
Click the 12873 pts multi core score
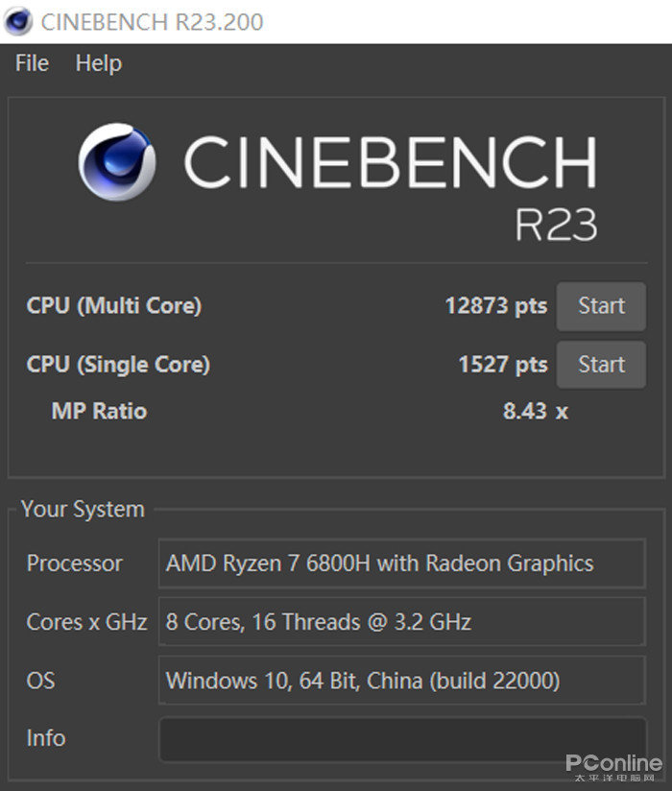point(495,306)
